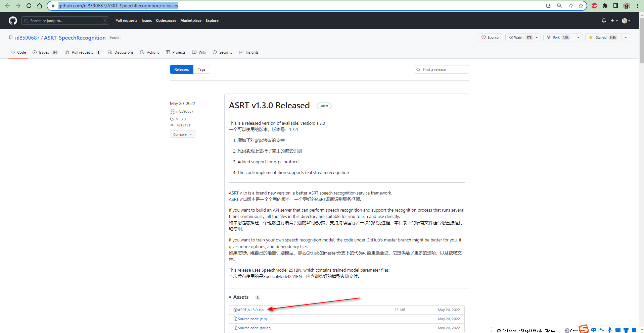Switch to the Insights tab
The image size is (644, 333).
tap(249, 53)
